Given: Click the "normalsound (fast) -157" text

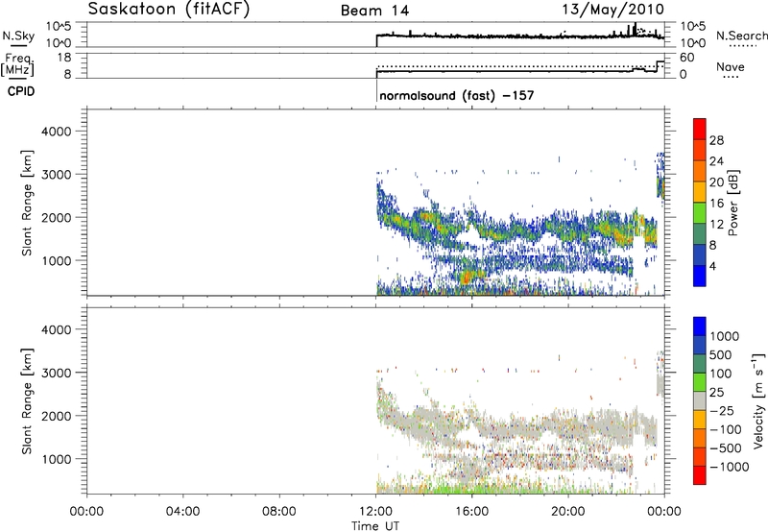Looking at the screenshot, I should tap(457, 95).
